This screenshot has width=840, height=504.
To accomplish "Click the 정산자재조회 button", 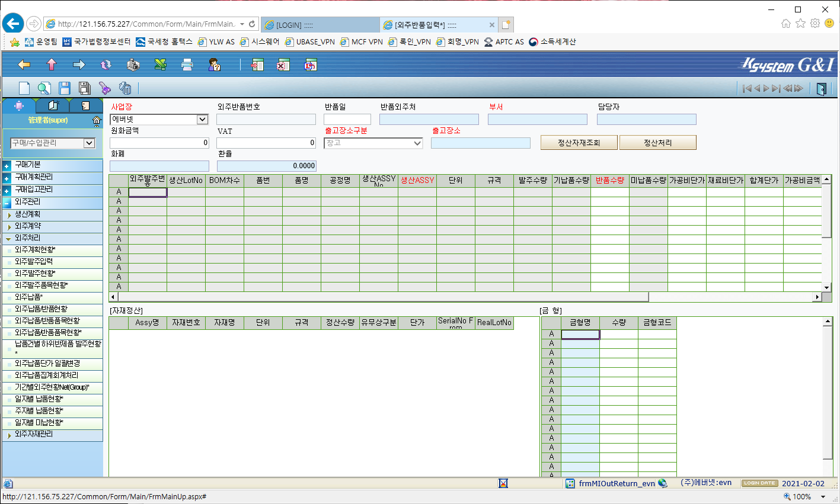I will 579,143.
